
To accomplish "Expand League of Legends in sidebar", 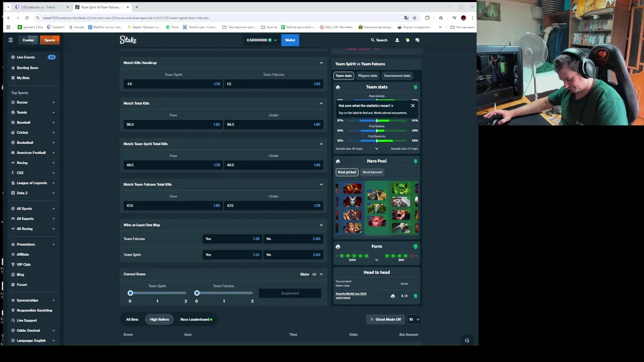I will tap(53, 183).
